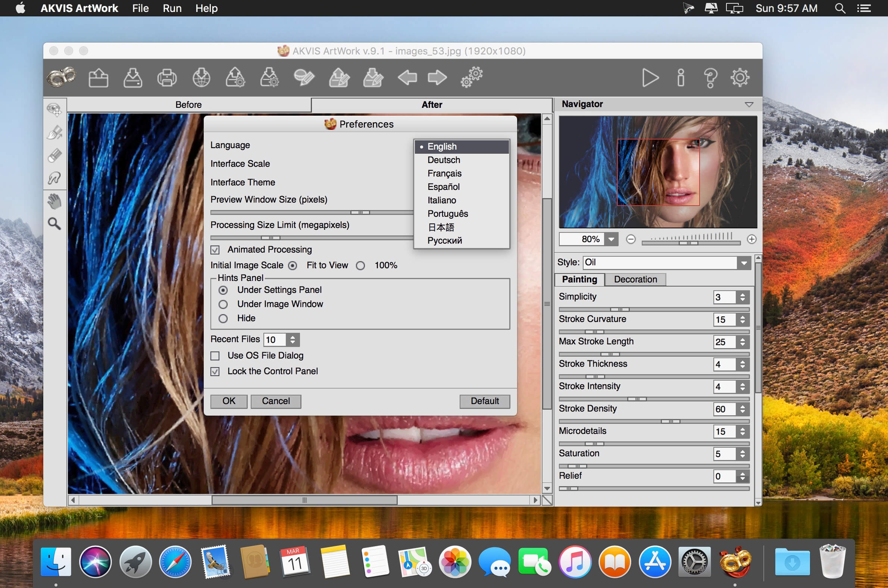Toggle the Lock the Control Panel checkbox
Image resolution: width=888 pixels, height=588 pixels.
pyautogui.click(x=215, y=371)
